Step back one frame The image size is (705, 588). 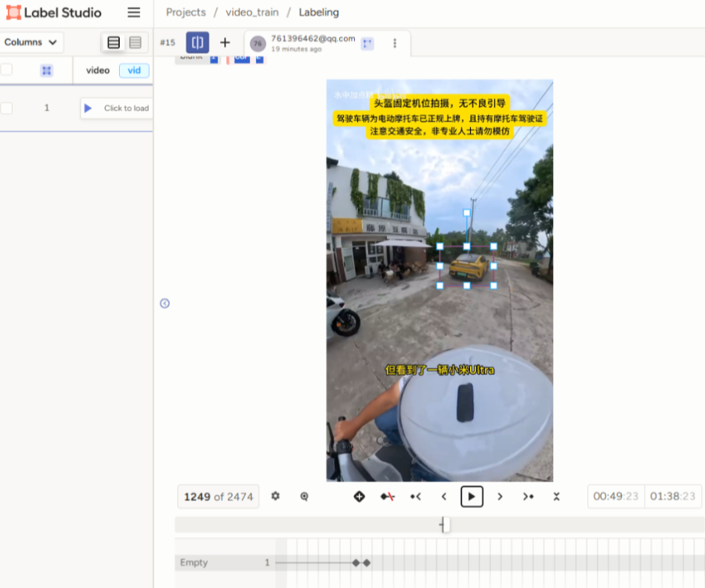pos(444,496)
